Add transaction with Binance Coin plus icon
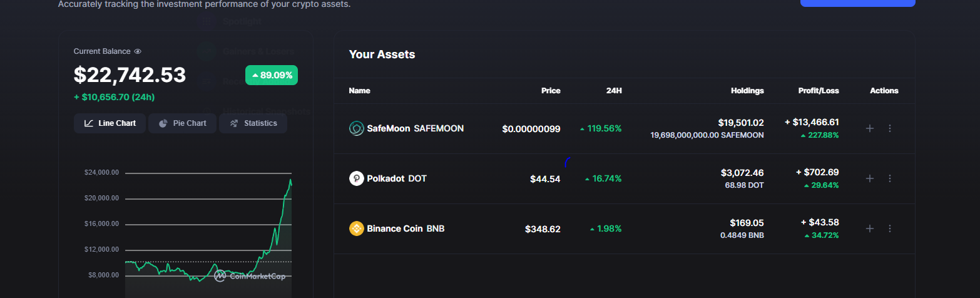The height and width of the screenshot is (298, 980). (869, 229)
